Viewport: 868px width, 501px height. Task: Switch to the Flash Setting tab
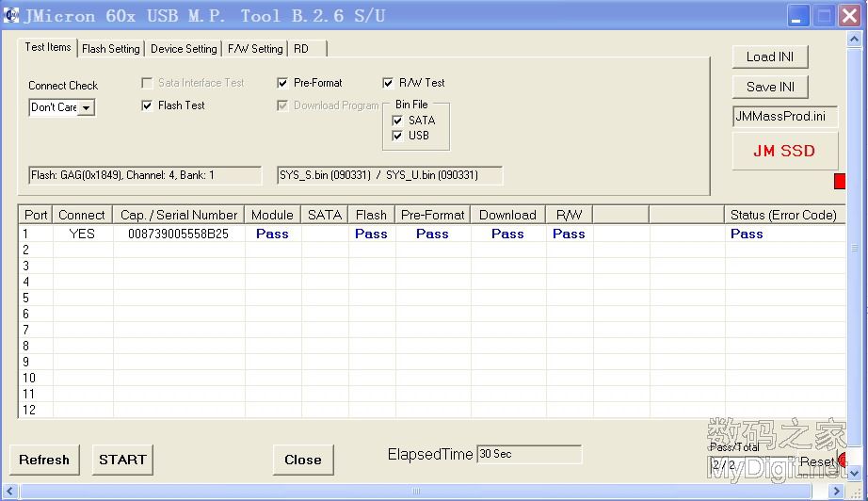coord(111,49)
